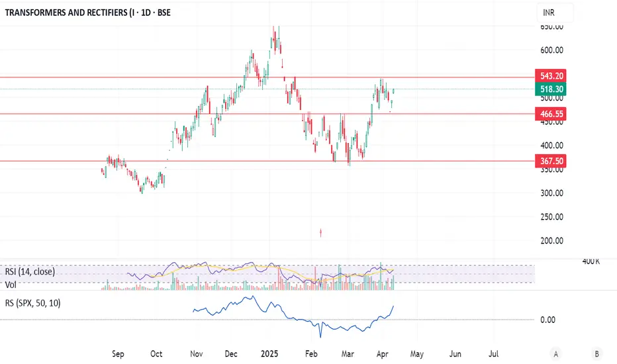Open the INR currency selector

[x=555, y=13]
